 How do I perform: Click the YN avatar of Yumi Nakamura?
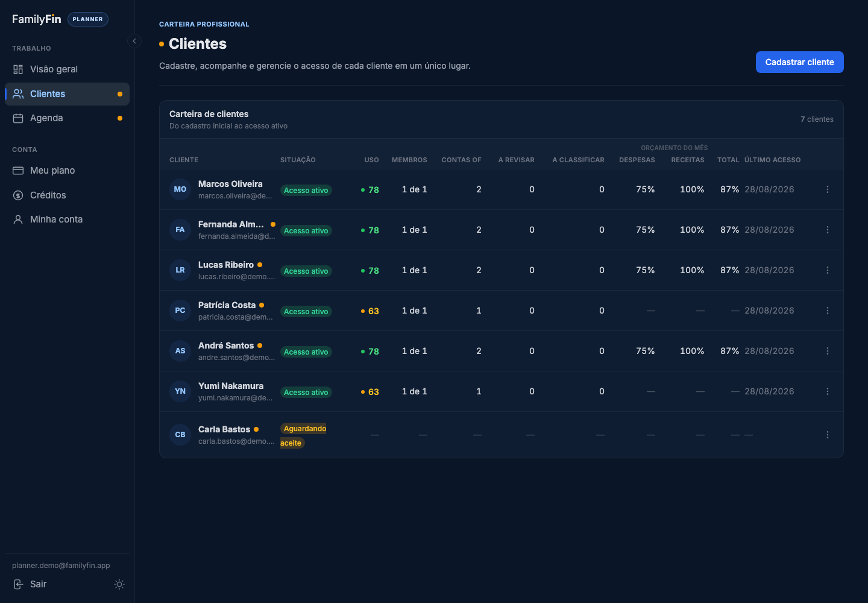coord(180,391)
